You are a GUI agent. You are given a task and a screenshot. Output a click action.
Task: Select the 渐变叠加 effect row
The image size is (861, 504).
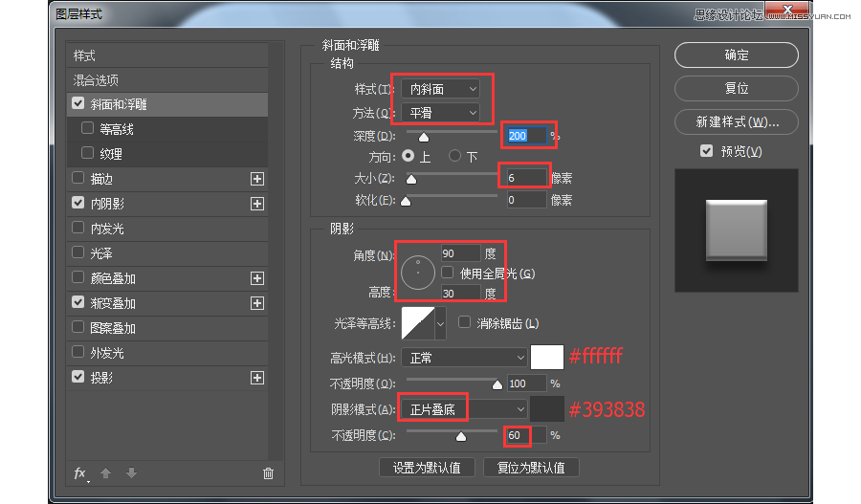(166, 303)
